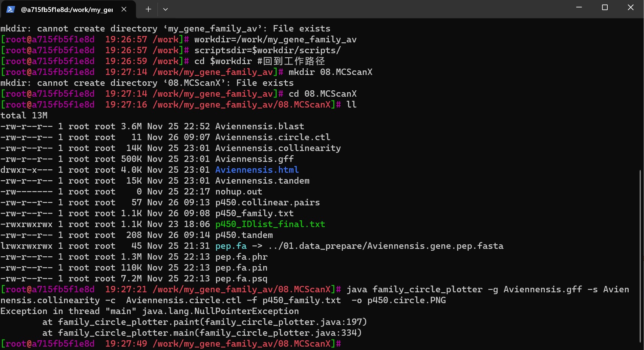Click the last prompt at 19:27:49
This screenshot has width=644, height=350.
[x=171, y=344]
